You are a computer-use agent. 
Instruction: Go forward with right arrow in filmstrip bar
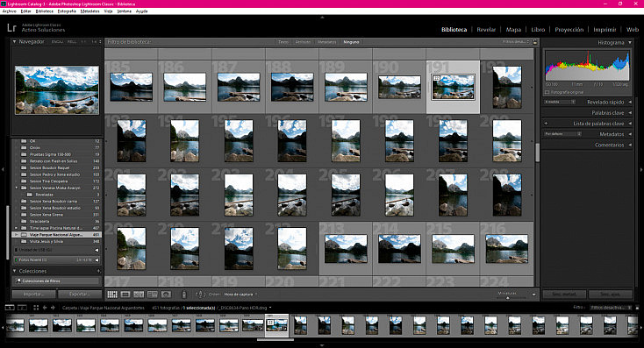tap(53, 308)
